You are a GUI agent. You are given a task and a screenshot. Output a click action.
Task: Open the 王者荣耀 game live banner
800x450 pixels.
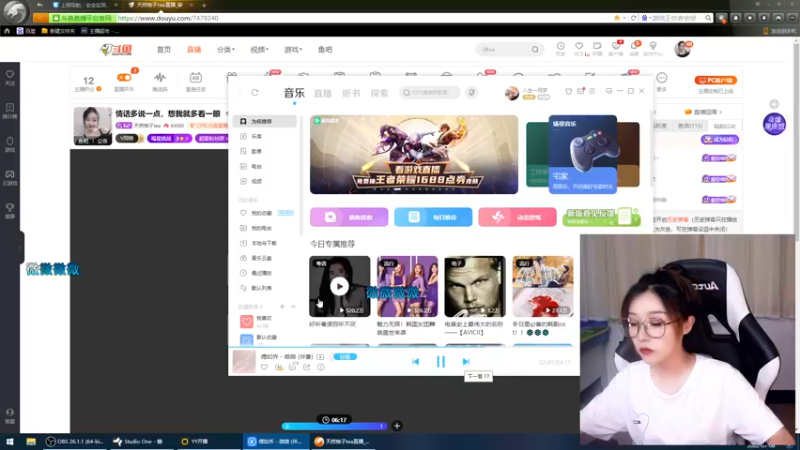click(414, 154)
